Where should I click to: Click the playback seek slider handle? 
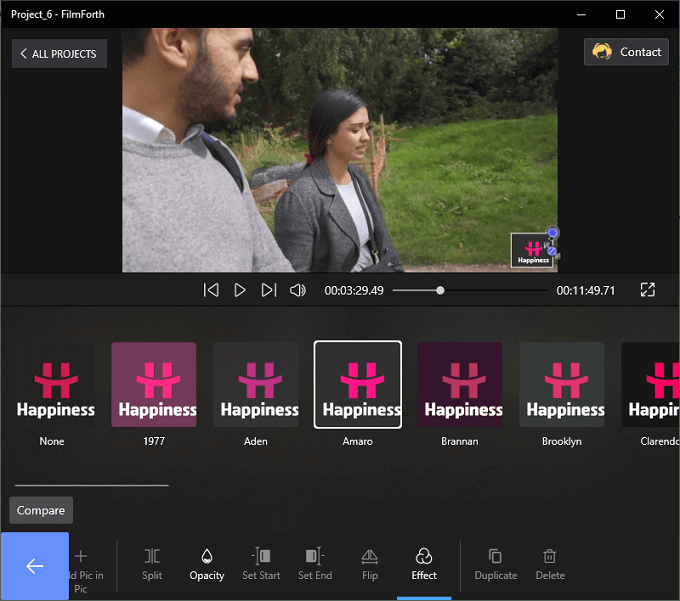[x=440, y=290]
